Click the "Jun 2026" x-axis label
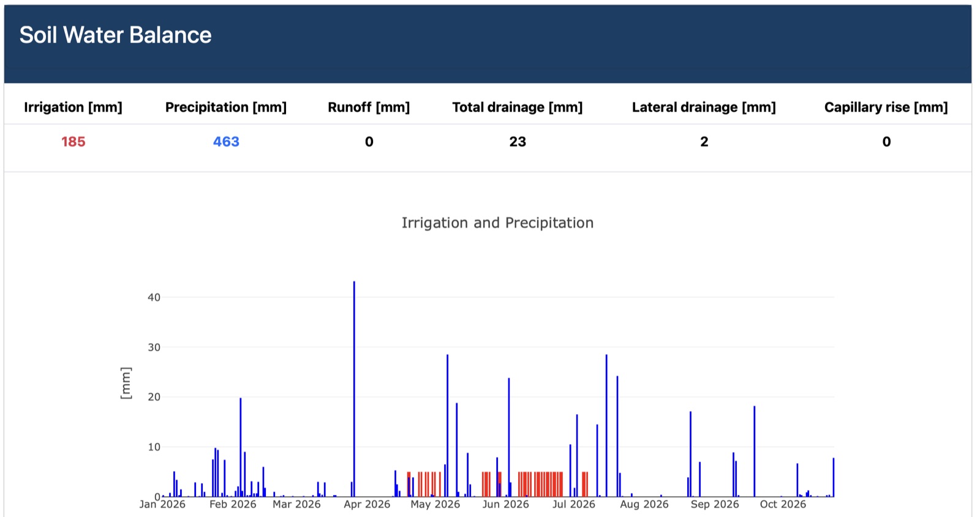This screenshot has height=517, width=980. (x=505, y=504)
